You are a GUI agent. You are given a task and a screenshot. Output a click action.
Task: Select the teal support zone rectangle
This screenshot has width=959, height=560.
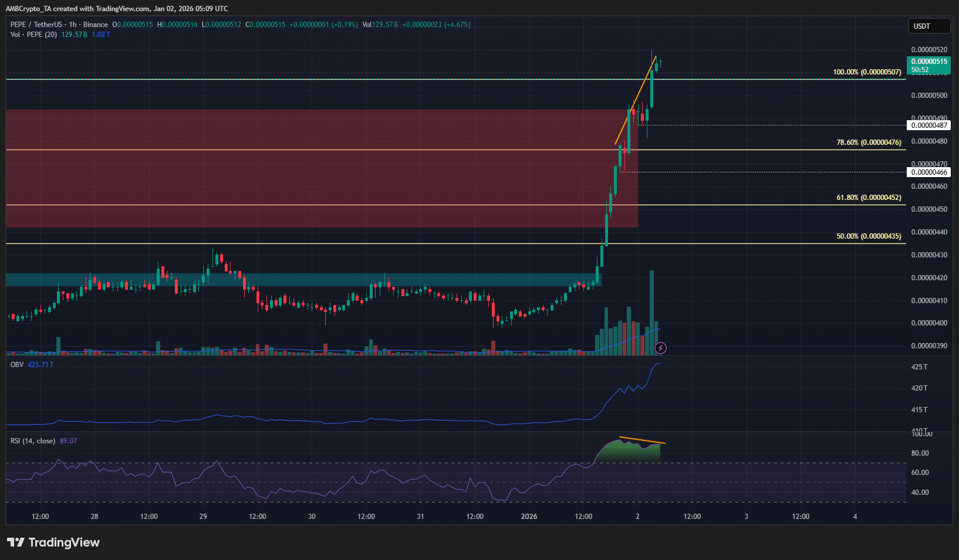[x=293, y=280]
